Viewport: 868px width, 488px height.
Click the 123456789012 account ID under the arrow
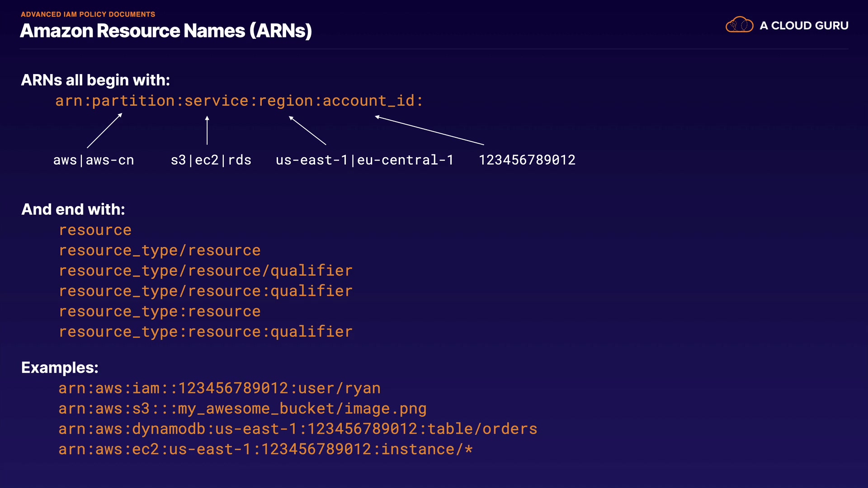point(527,160)
